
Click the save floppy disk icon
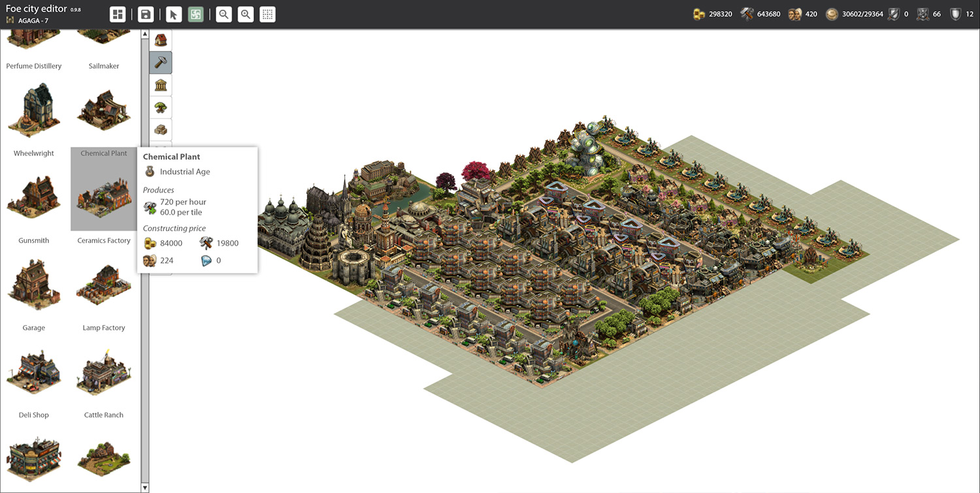point(146,14)
